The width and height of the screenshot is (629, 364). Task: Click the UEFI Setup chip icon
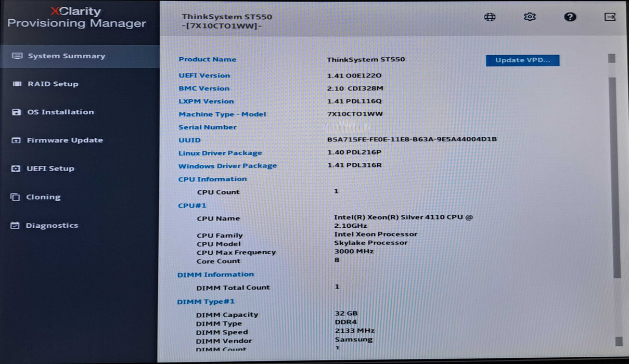16,168
